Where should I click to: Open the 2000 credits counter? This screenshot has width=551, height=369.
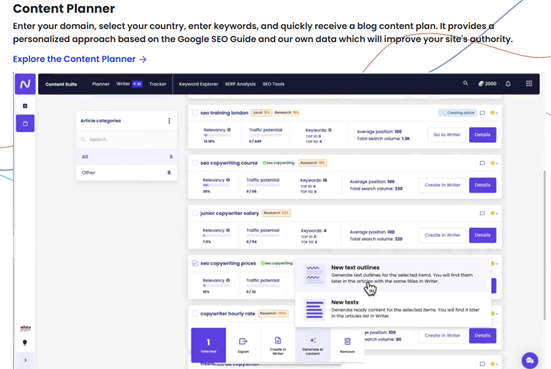pos(487,84)
